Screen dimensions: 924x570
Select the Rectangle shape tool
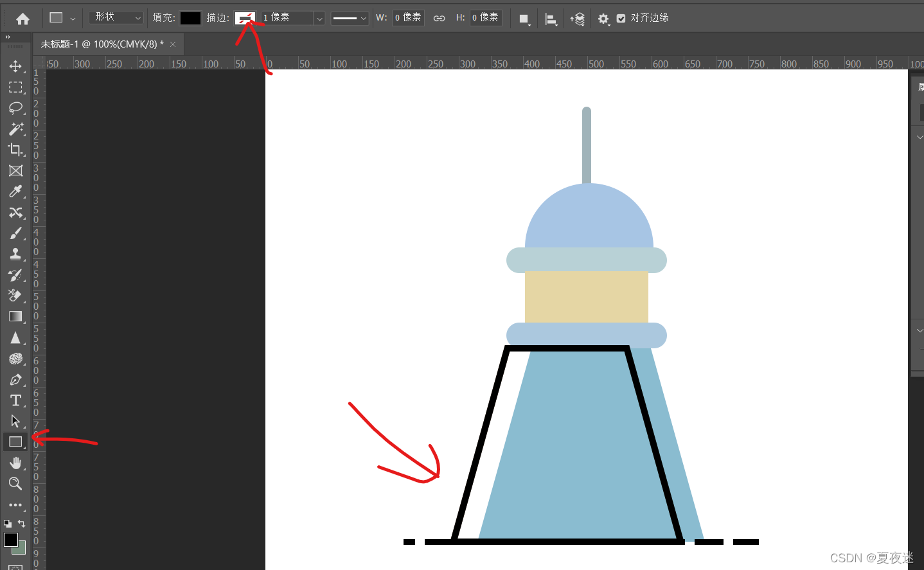pos(15,442)
